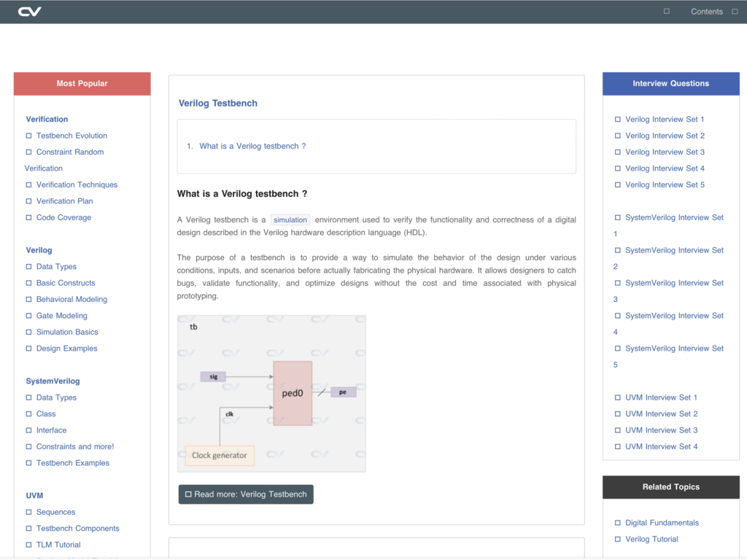Go to Behavioral Modeling under Verilog
This screenshot has height=560, width=747.
point(71,299)
